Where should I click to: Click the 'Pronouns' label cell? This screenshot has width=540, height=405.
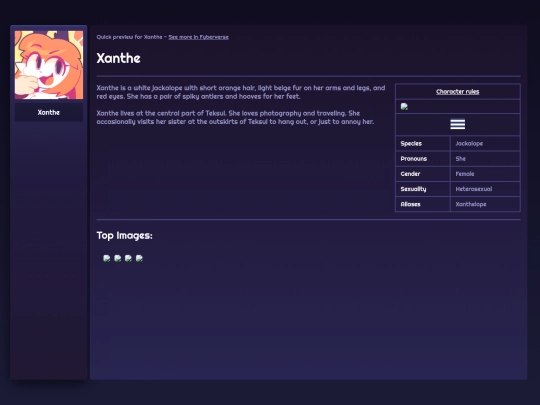pos(423,158)
